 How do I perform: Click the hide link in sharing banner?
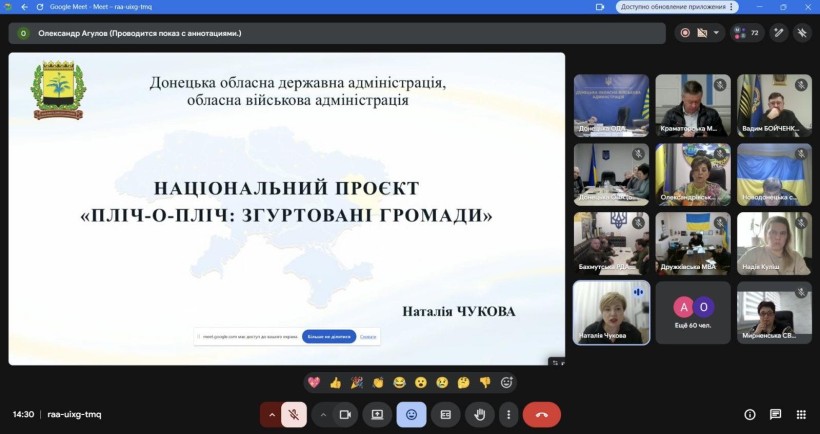[x=368, y=337]
